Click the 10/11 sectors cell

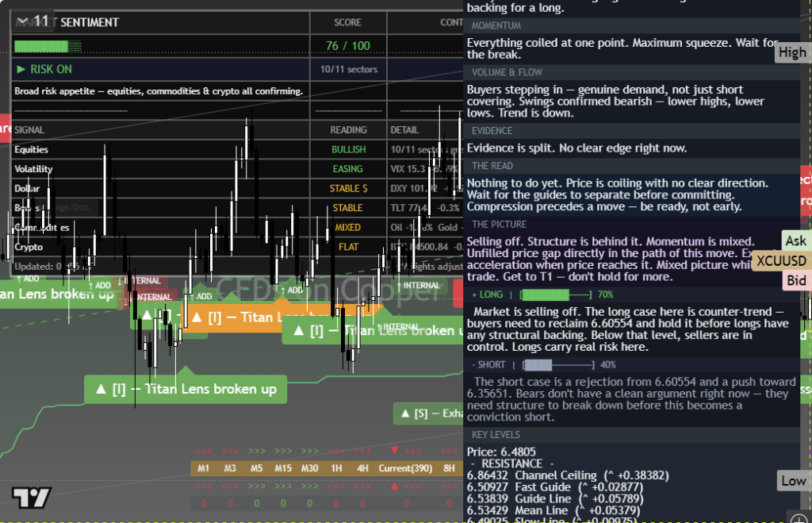[349, 70]
